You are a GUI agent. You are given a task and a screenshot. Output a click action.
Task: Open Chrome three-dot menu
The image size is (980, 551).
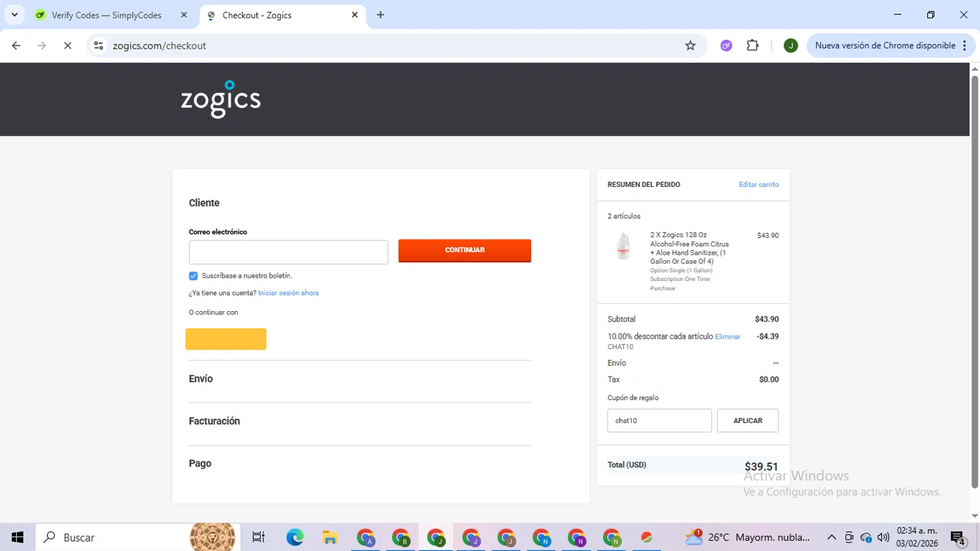pos(964,46)
